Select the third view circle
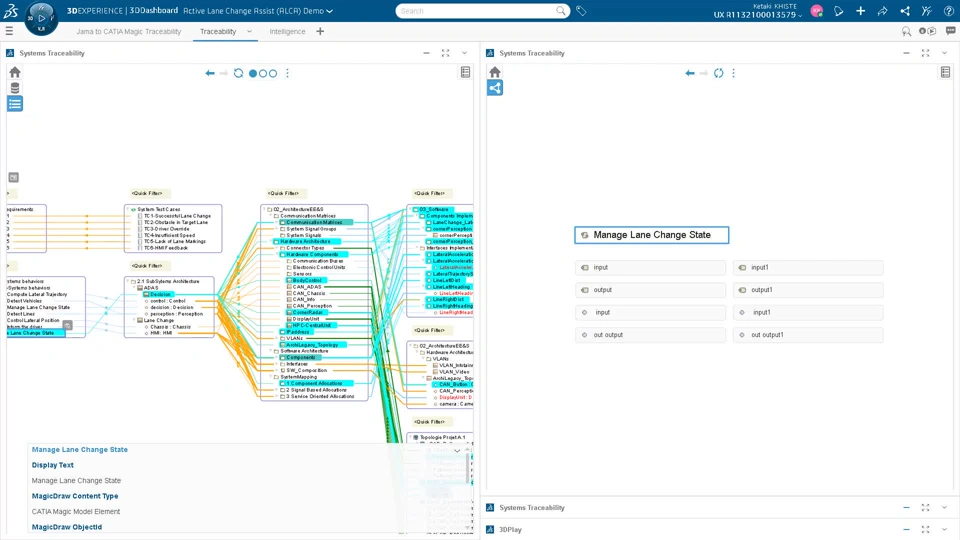Viewport: 960px width, 540px height. click(272, 73)
